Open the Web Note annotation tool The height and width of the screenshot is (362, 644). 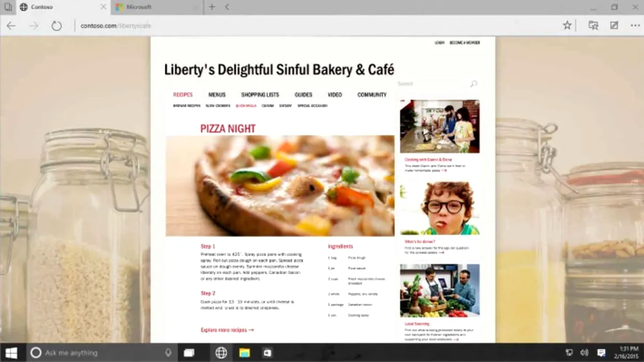614,25
